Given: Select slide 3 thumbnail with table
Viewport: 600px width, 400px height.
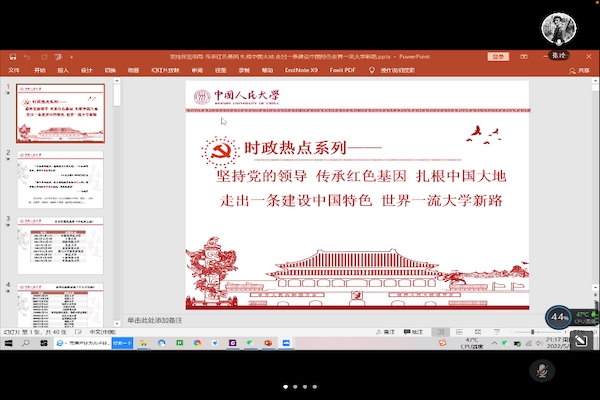Looking at the screenshot, I should click(60, 246).
